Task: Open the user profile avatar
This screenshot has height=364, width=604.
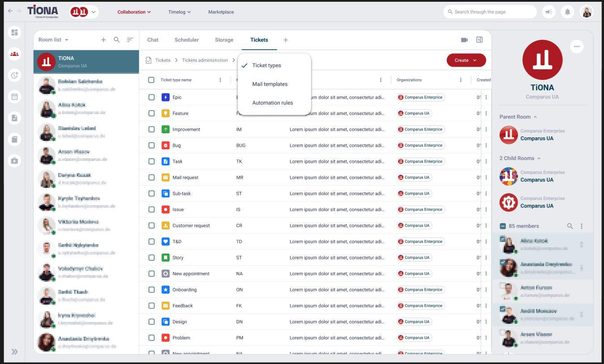Action: tap(587, 12)
